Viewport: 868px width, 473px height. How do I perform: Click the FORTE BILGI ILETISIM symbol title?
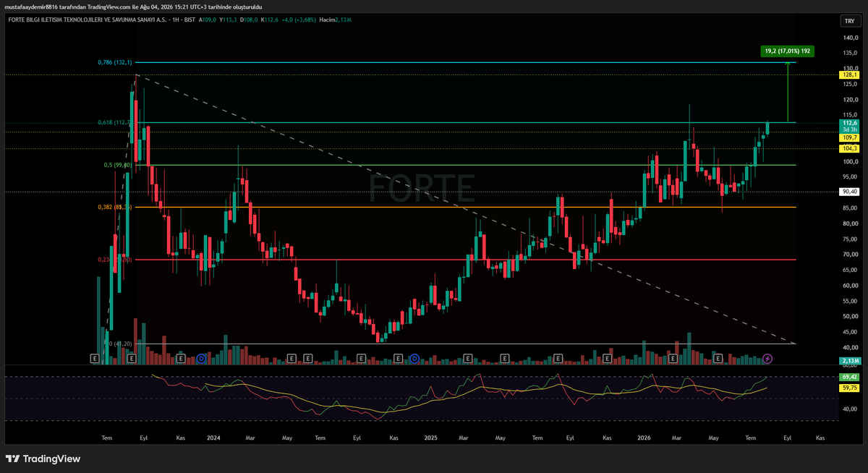point(88,20)
